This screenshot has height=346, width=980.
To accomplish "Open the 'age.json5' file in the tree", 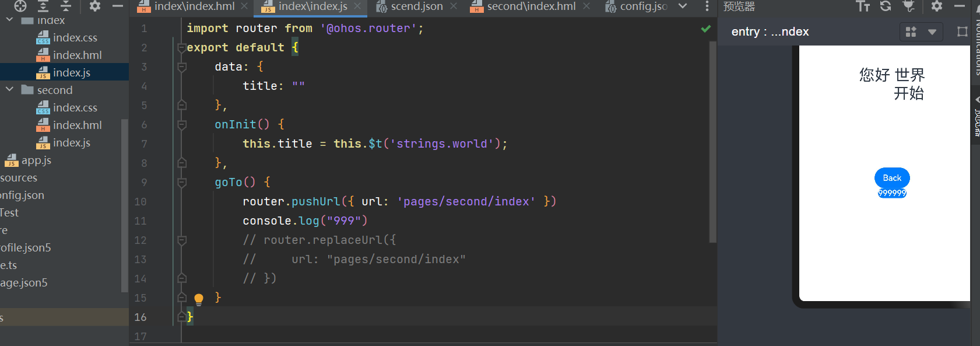I will point(24,282).
